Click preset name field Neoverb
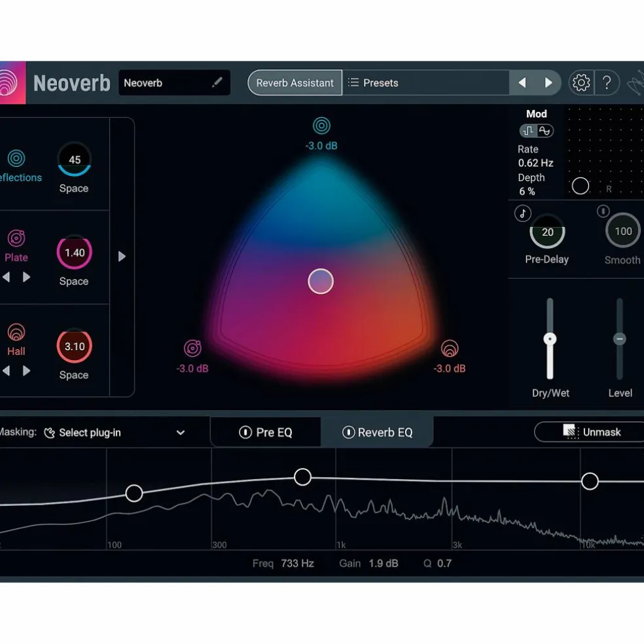This screenshot has height=644, width=644. point(174,82)
